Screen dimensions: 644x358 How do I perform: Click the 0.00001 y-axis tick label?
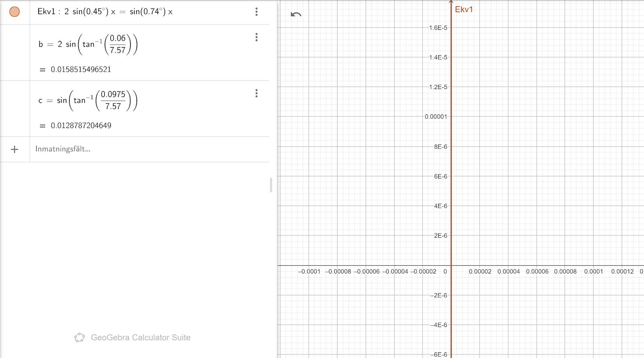[x=436, y=116]
